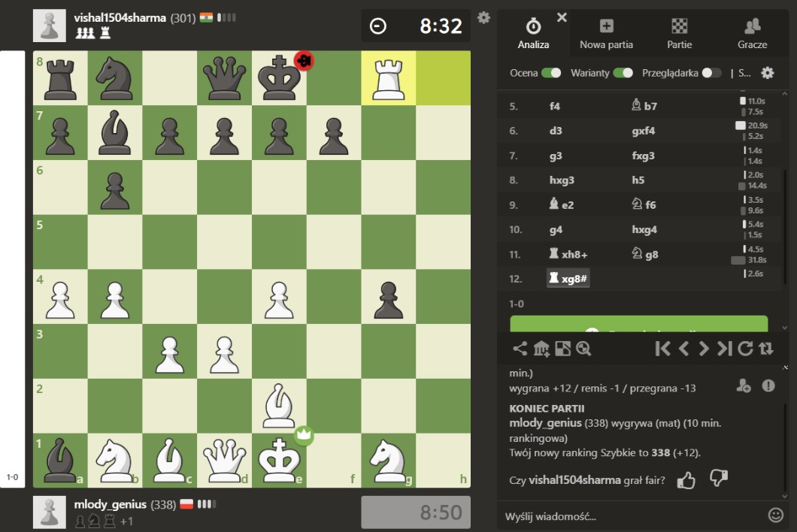Turn off the Warianty toggle
797x532 pixels.
[x=623, y=73]
